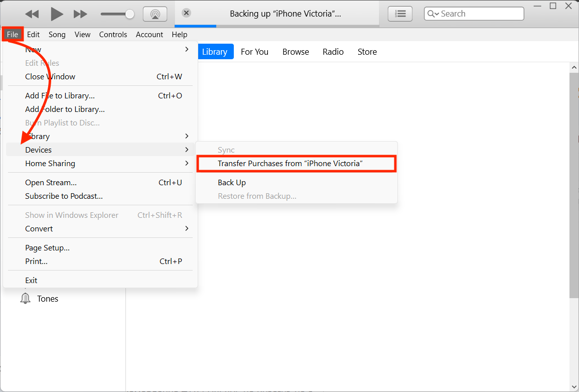
Task: Maximize the iTunes window
Action: tap(553, 6)
